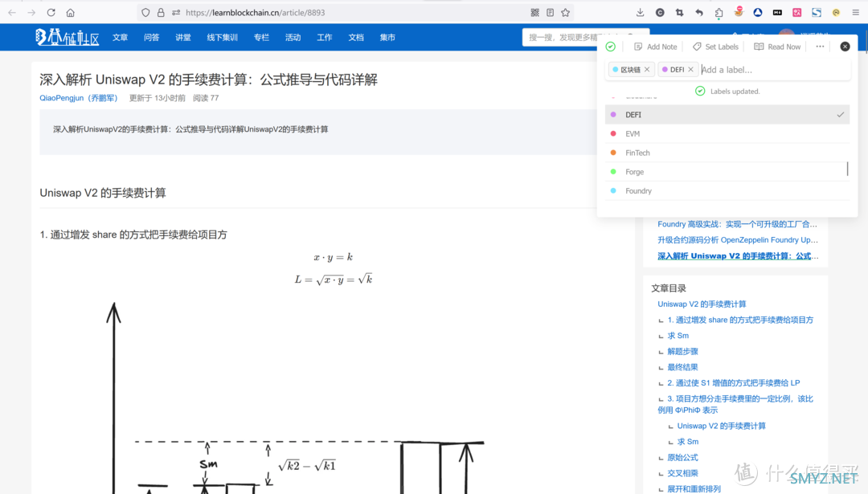Open the 讲堂 navigation item
Image resolution: width=868 pixels, height=494 pixels.
coord(183,38)
